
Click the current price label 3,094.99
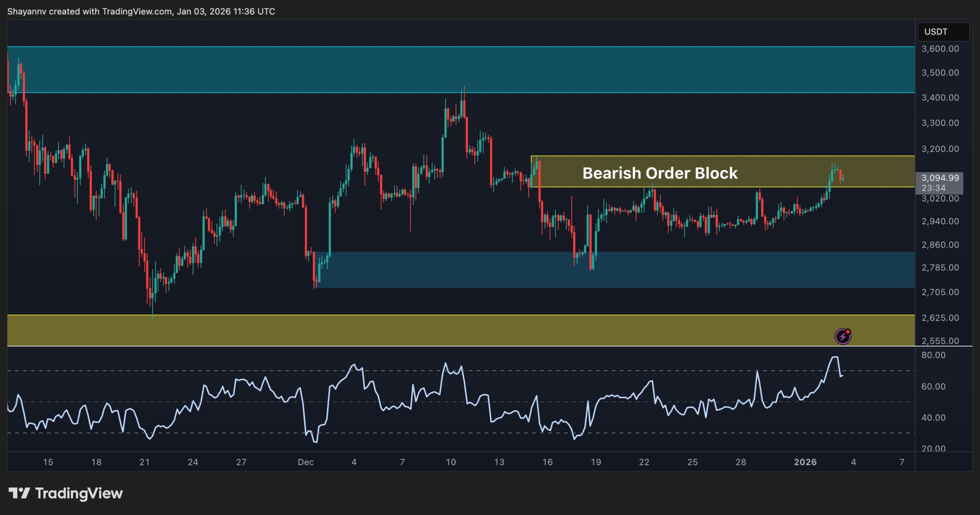pyautogui.click(x=940, y=178)
